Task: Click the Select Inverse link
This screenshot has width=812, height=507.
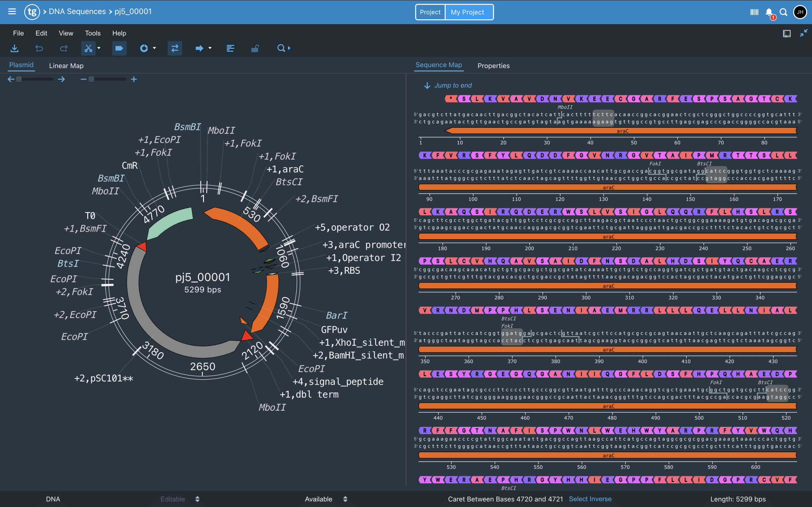Action: (x=590, y=499)
